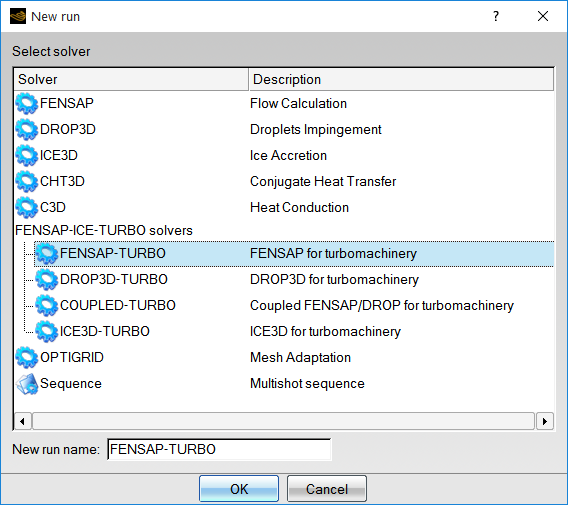Select COUPLED-TURBO solver name
Image resolution: width=568 pixels, height=505 pixels.
118,305
